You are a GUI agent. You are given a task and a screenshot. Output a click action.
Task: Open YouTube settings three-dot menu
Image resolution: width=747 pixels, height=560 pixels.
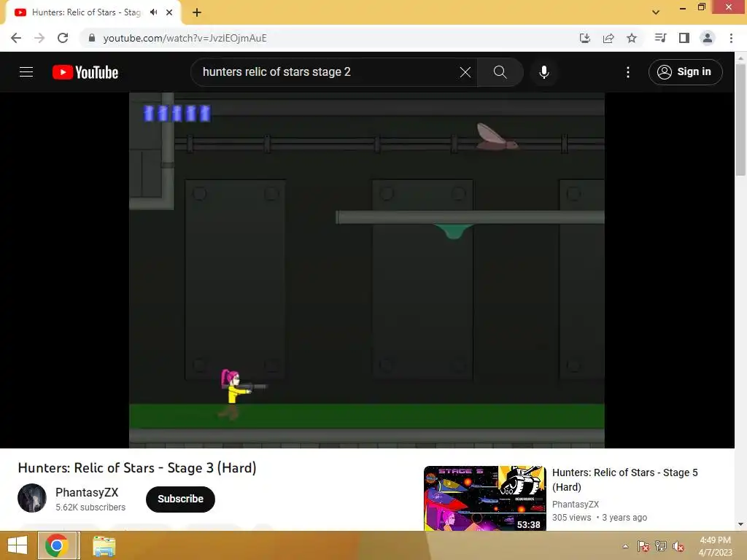click(628, 72)
